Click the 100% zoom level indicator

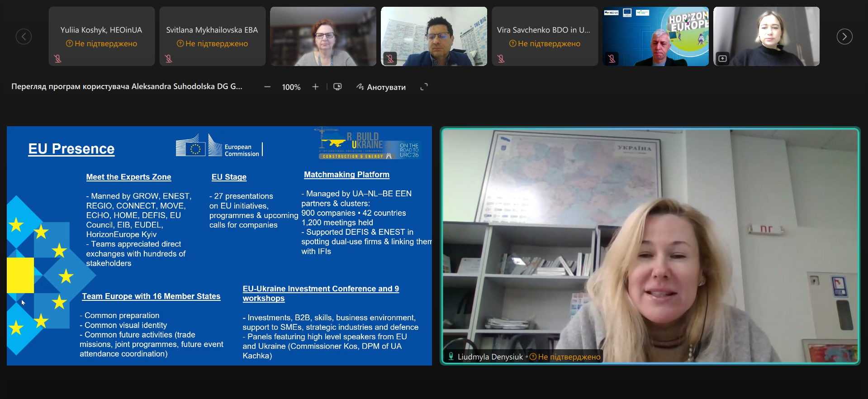click(291, 87)
